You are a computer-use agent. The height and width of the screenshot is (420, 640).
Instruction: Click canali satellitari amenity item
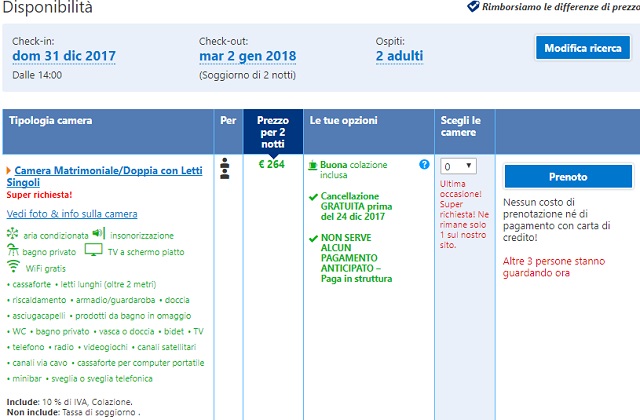167,347
